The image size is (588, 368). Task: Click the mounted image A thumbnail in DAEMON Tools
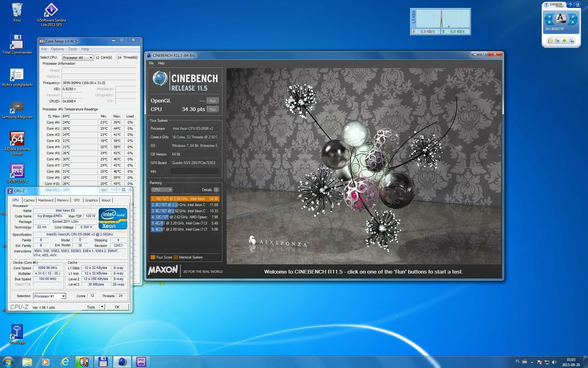[x=561, y=18]
